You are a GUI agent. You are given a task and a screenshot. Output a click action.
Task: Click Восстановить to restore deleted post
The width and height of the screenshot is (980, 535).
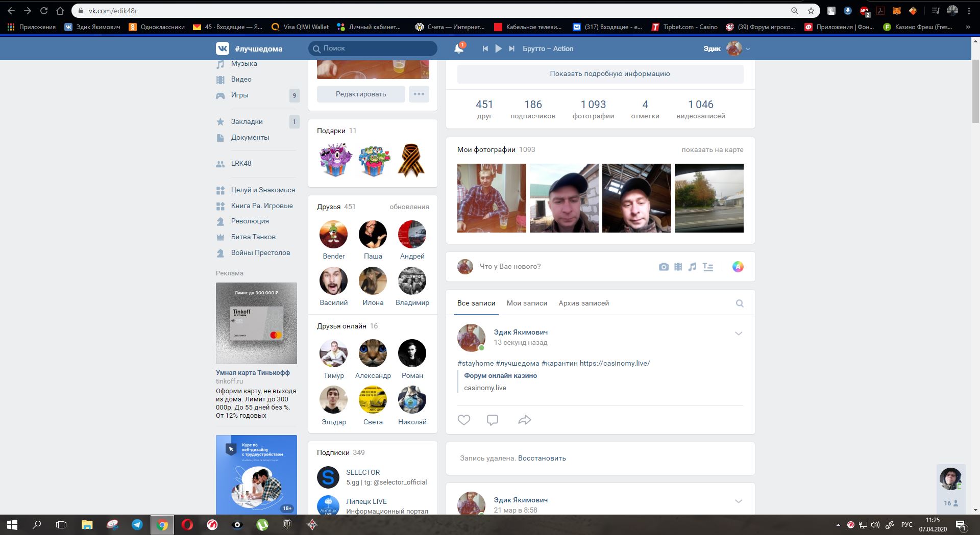tap(542, 458)
